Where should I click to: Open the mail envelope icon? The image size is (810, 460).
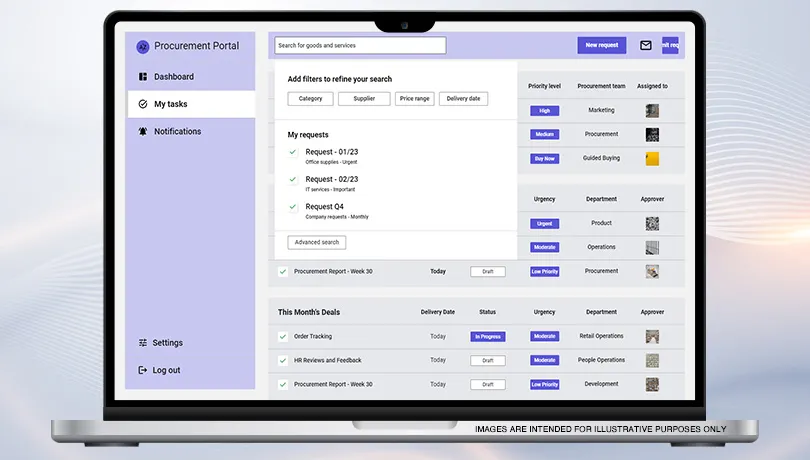646,45
